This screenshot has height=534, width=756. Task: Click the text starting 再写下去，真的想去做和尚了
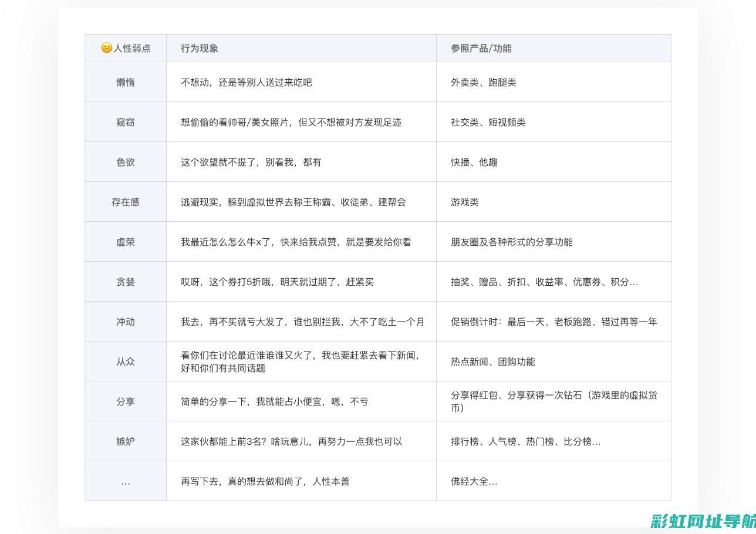(265, 481)
